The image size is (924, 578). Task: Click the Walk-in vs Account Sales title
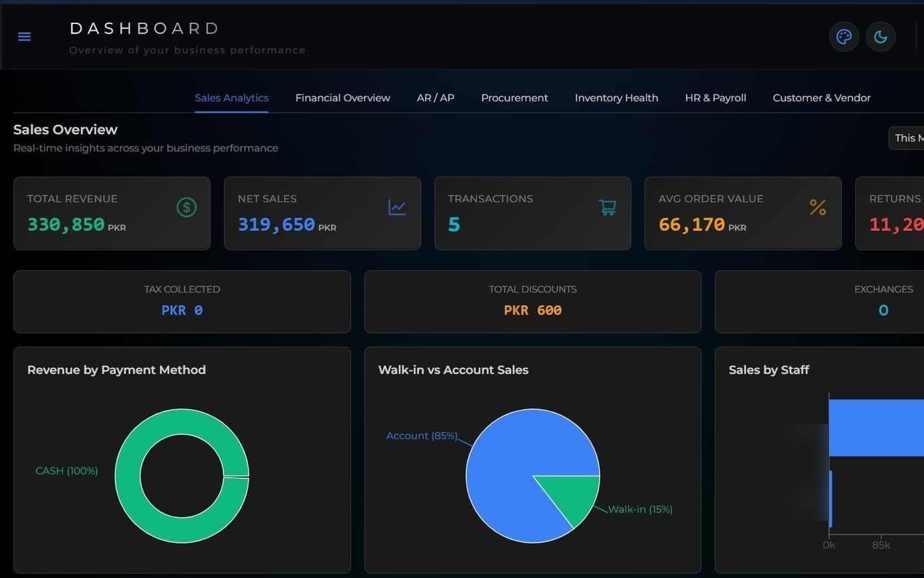coord(453,370)
